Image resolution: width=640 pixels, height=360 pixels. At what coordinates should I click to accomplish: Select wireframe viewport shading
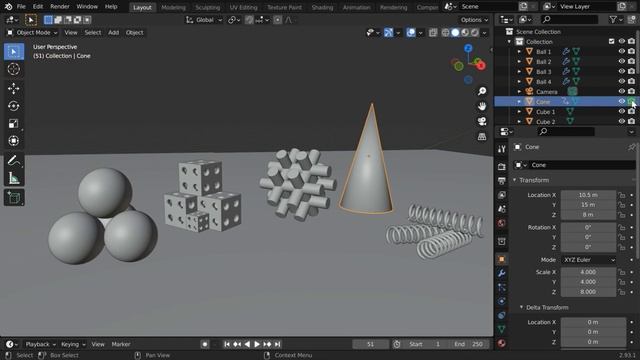(445, 33)
